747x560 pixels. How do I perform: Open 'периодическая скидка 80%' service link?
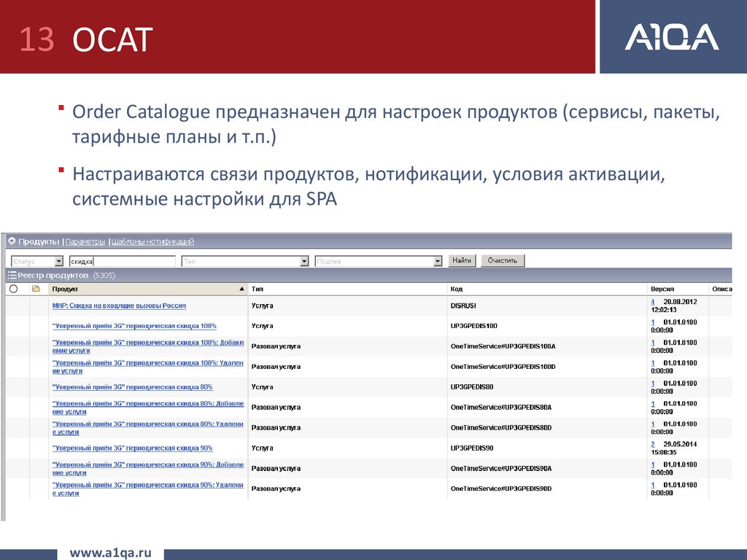point(133,387)
